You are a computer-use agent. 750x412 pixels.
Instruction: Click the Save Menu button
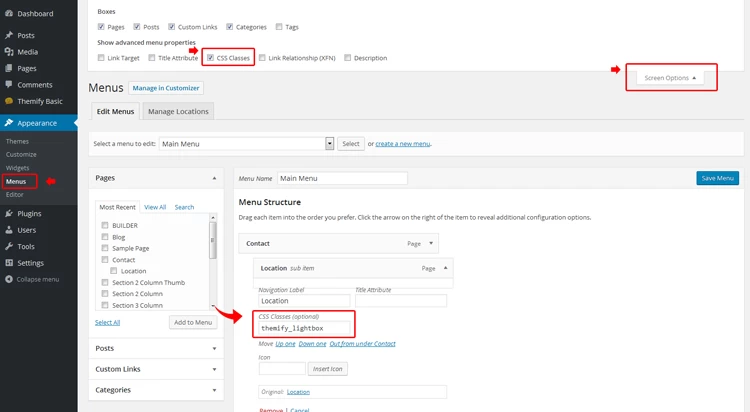click(x=717, y=178)
